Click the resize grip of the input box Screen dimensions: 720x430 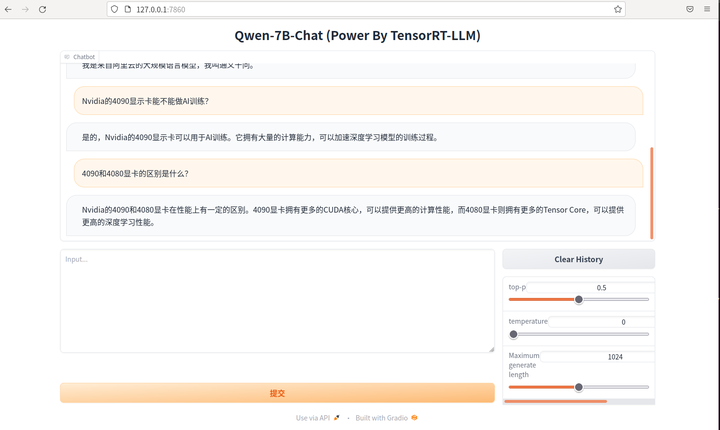[491, 349]
